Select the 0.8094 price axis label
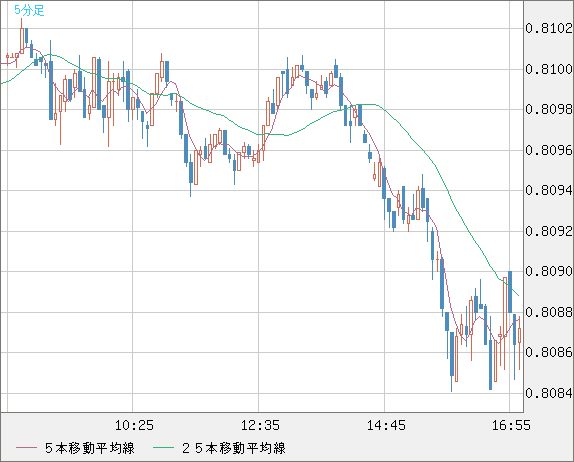The height and width of the screenshot is (462, 574). (549, 190)
